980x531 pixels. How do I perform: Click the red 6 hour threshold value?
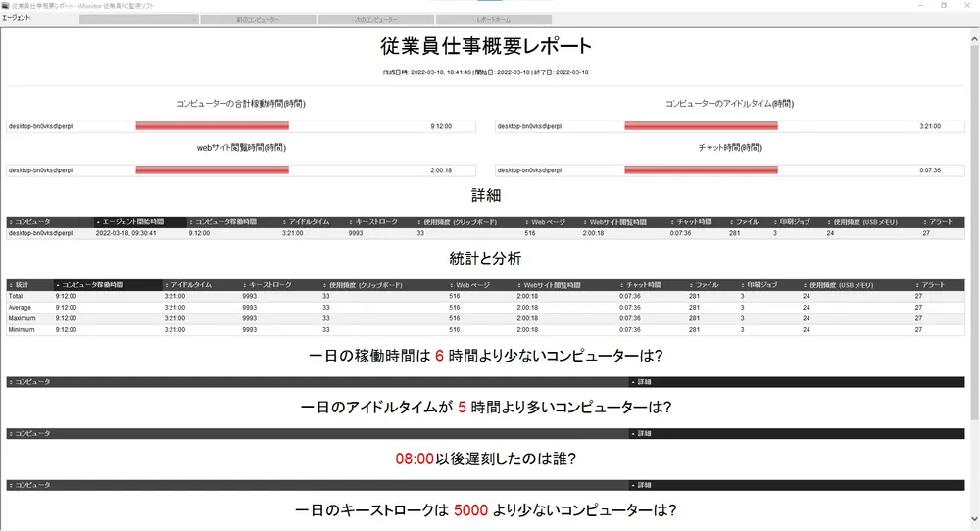click(439, 356)
